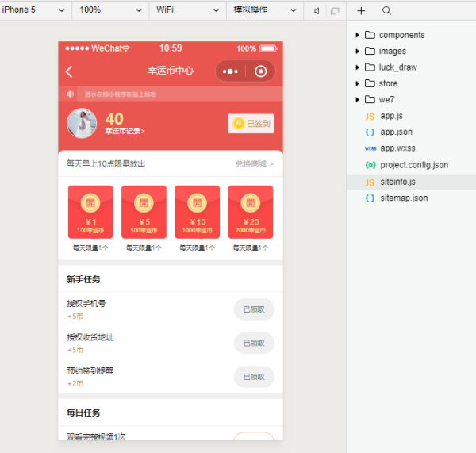Toggle the simulator mute speaker icon
The image size is (476, 453).
click(317, 11)
